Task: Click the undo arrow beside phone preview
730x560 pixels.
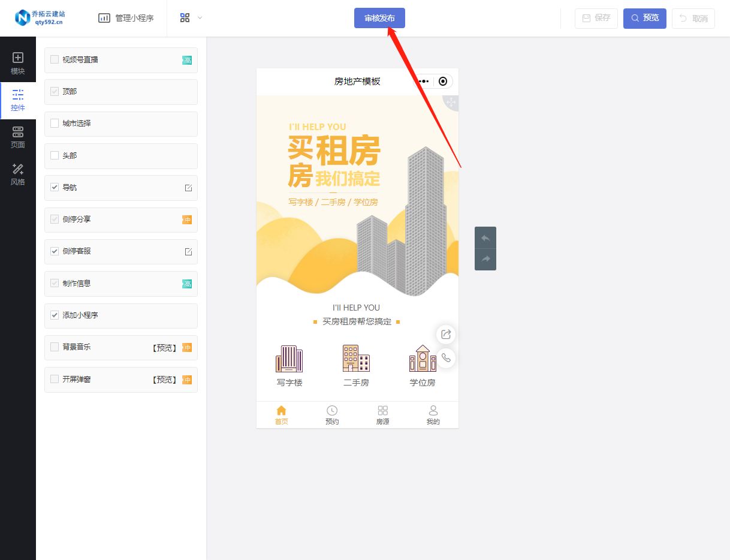Action: click(x=485, y=237)
